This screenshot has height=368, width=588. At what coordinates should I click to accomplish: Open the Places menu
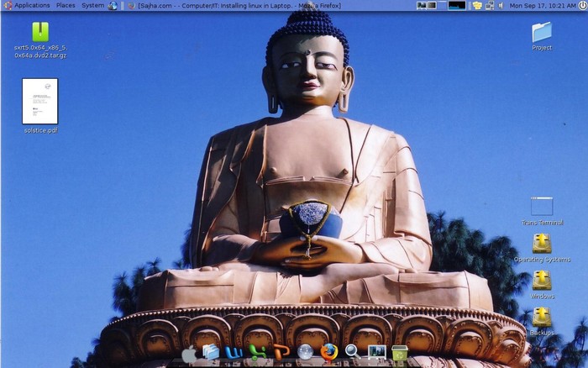(x=66, y=5)
